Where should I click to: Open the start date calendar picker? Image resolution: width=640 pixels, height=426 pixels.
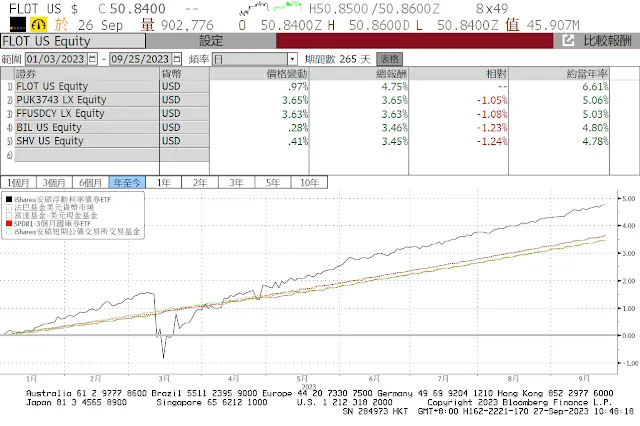pos(93,59)
